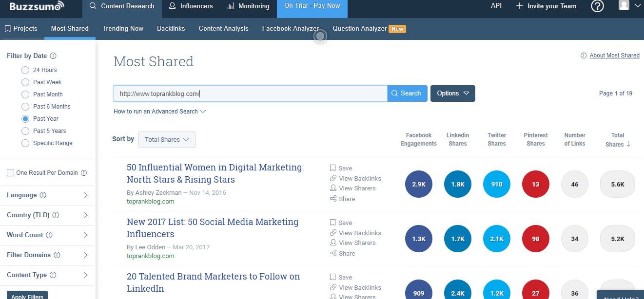Enable One Result Per Domain checkbox
The height and width of the screenshot is (299, 644).
(x=10, y=173)
